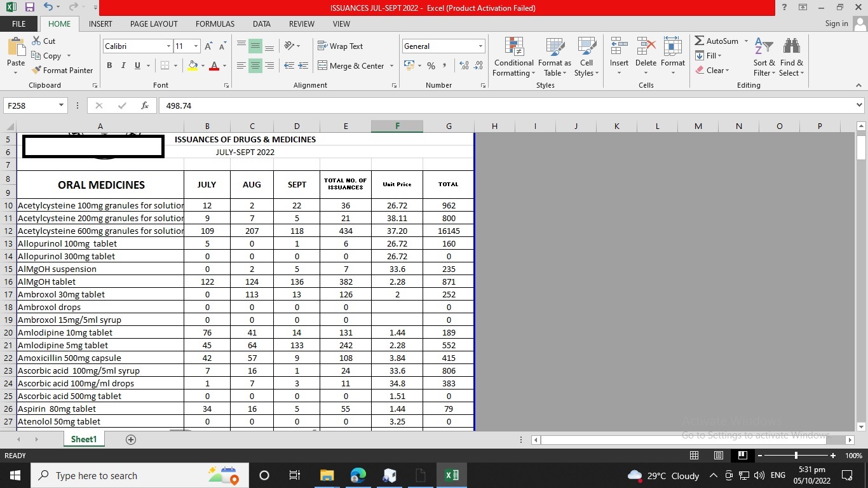The image size is (868, 488).
Task: Toggle bold formatting
Action: [109, 65]
